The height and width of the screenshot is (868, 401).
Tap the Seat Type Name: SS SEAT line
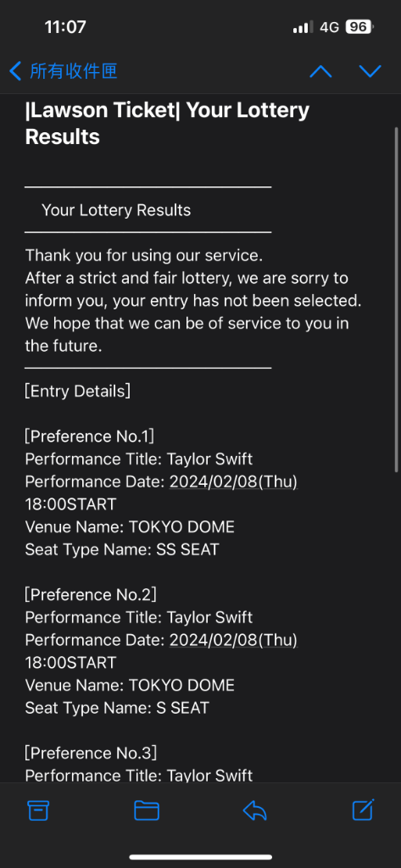click(x=122, y=549)
